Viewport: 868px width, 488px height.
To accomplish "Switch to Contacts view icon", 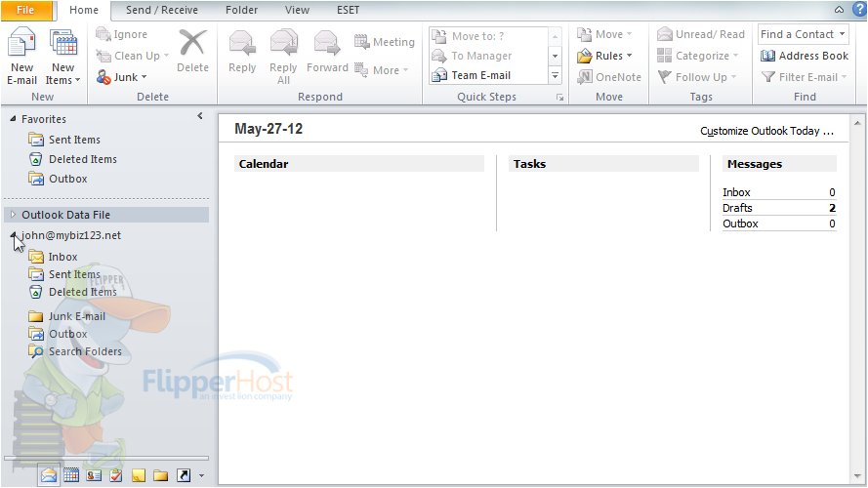I will [94, 475].
